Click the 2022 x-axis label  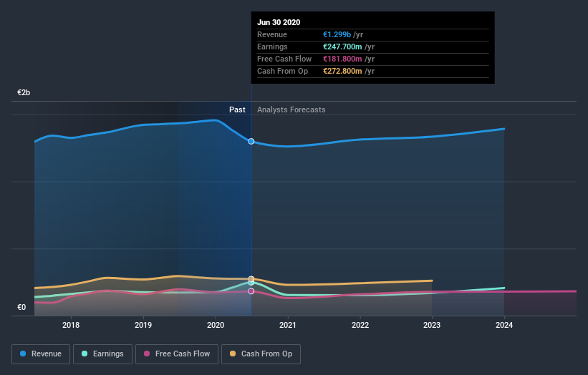[360, 325]
